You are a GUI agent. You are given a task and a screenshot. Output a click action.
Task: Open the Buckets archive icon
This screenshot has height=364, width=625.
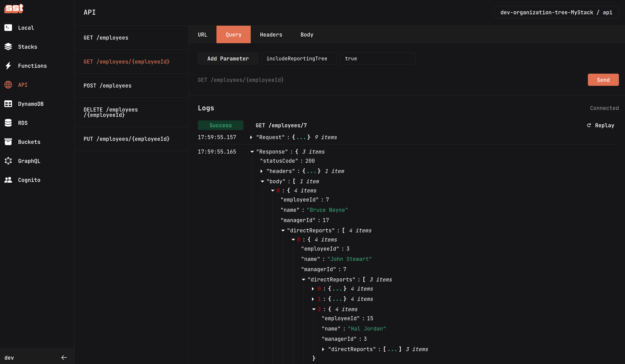[8, 142]
